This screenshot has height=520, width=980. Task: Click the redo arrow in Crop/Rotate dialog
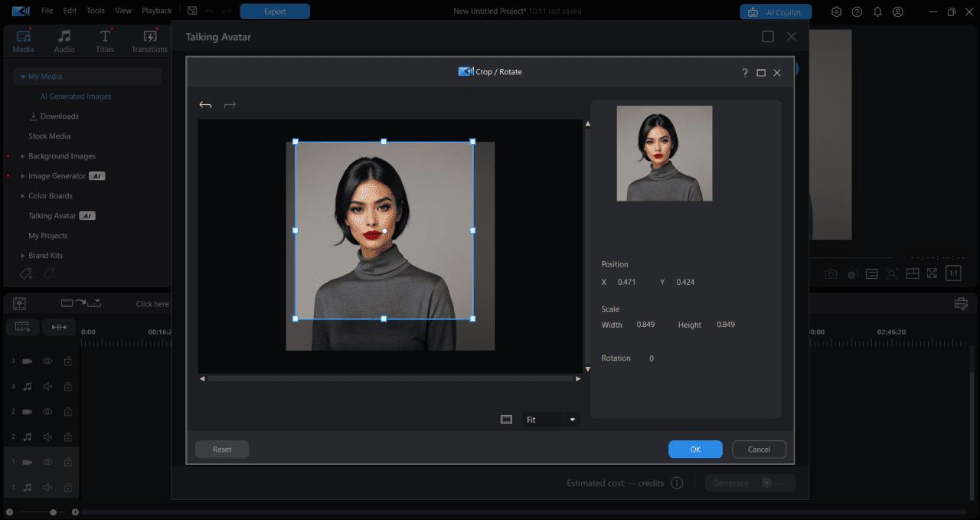click(x=230, y=104)
